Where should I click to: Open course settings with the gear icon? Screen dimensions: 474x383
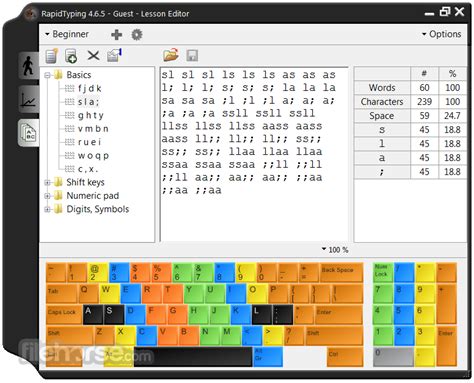point(137,34)
